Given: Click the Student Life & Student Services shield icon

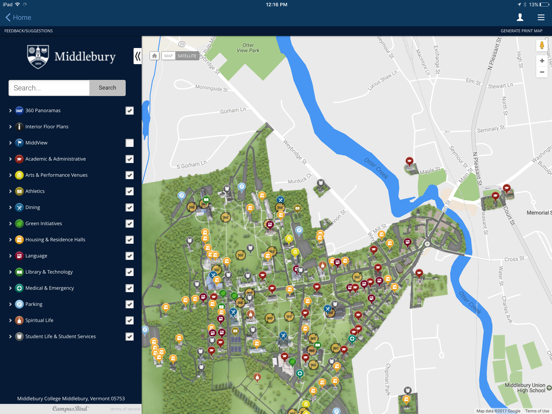Looking at the screenshot, I should [x=19, y=337].
